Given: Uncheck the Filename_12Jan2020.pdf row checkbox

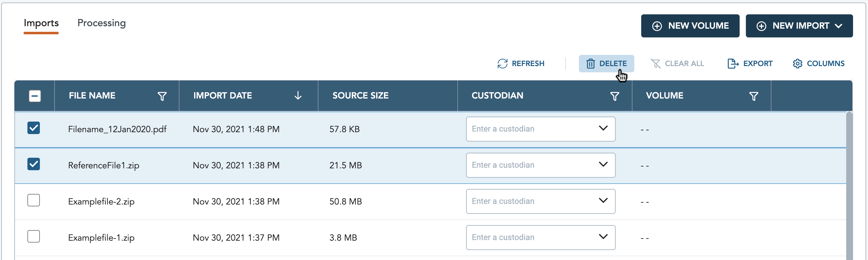Looking at the screenshot, I should coord(34,128).
